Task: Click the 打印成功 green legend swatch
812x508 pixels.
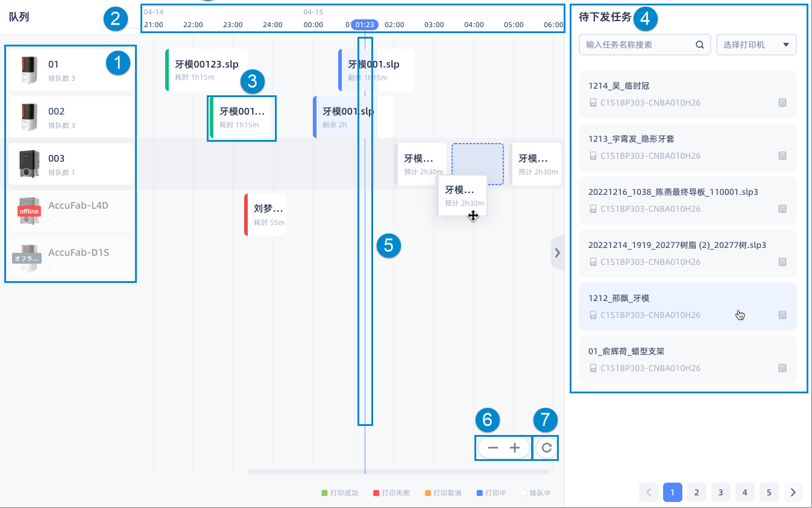Action: 324,493
